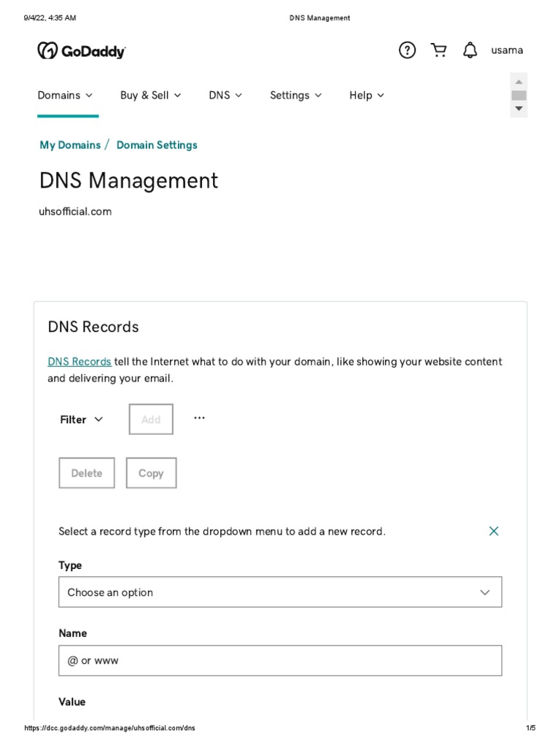Open the Filter dropdown
This screenshot has width=560, height=747.
(82, 419)
